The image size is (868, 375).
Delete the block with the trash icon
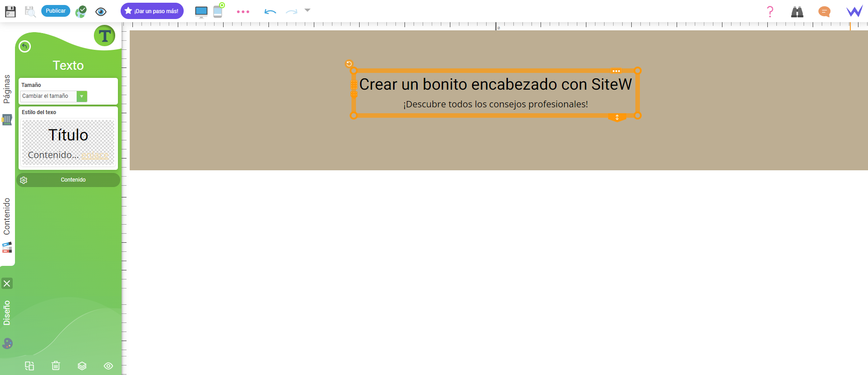56,365
